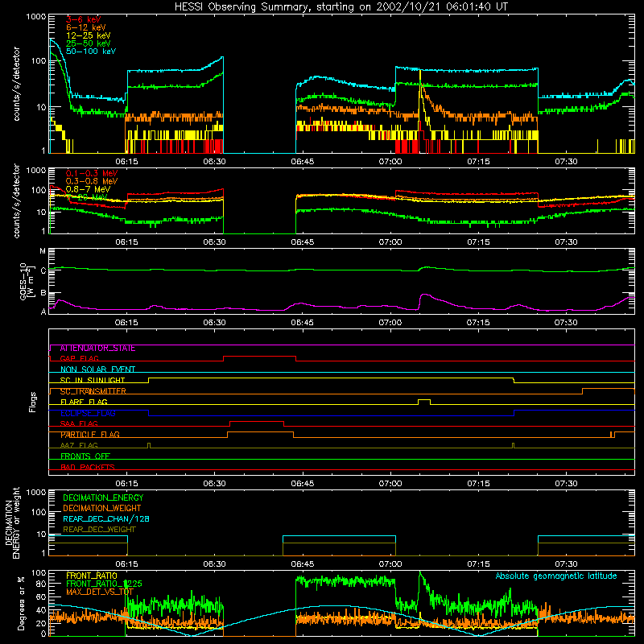Select the 3-6 keV legend label
The height and width of the screenshot is (644, 644).
click(83, 19)
